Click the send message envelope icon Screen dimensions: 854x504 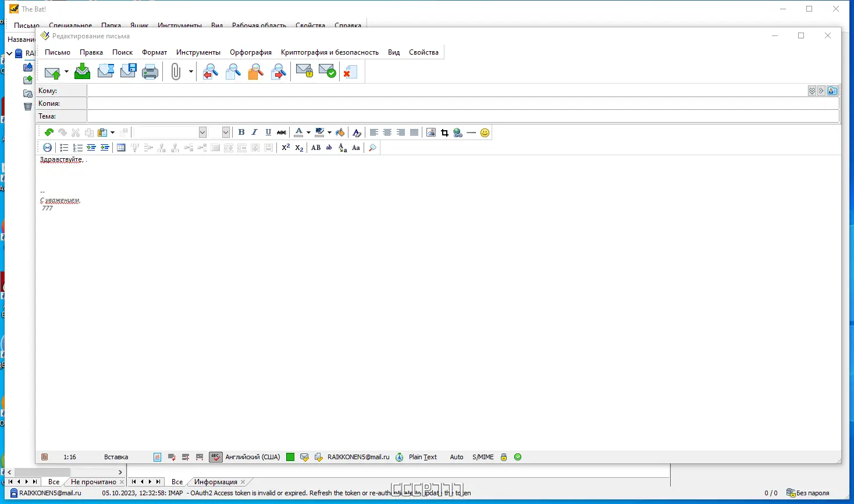click(52, 72)
